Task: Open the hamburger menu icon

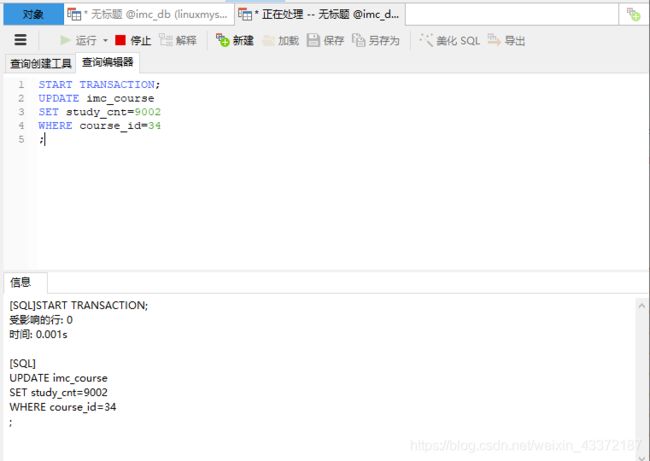Action: click(x=20, y=40)
